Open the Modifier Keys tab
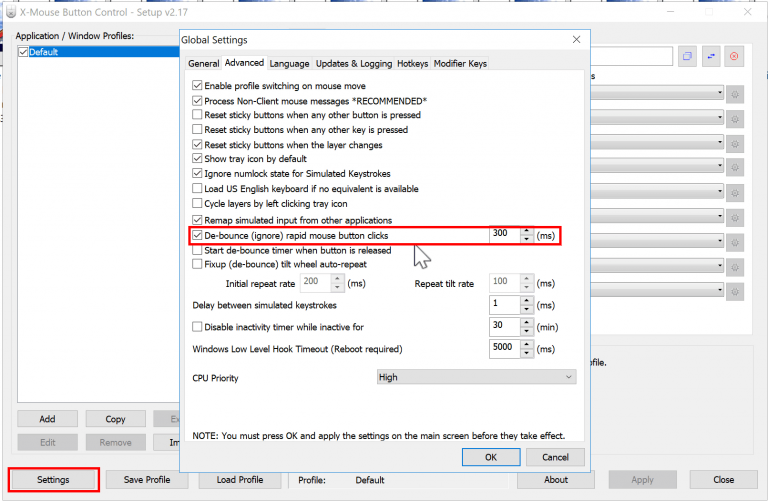768x501 pixels. (460, 64)
